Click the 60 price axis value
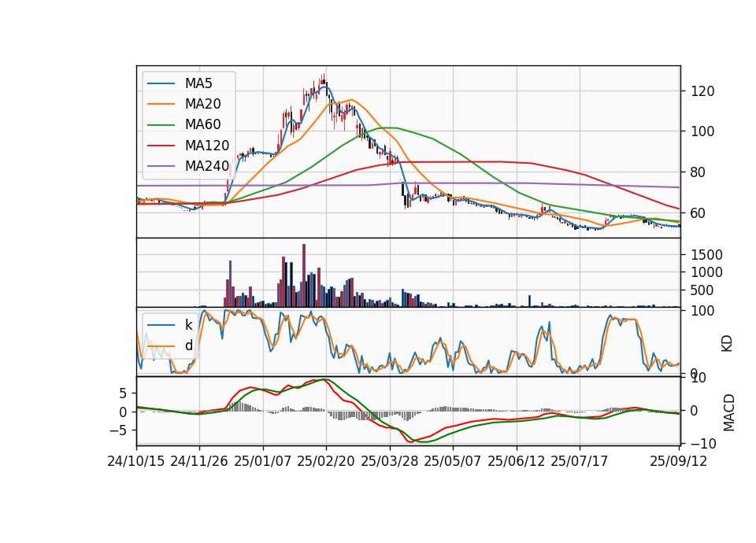This screenshot has width=756, height=543. pos(699,213)
